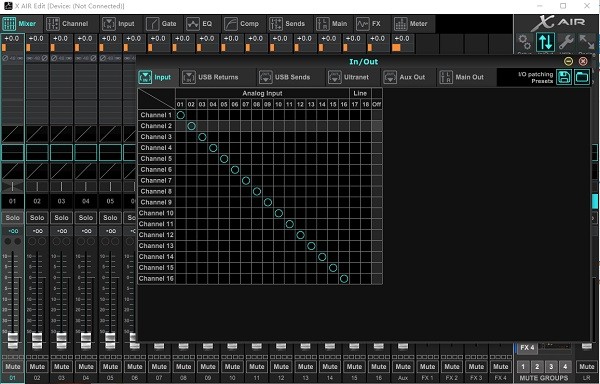Open the Channel view tab
Viewport: 600px width, 384px height.
[67, 24]
